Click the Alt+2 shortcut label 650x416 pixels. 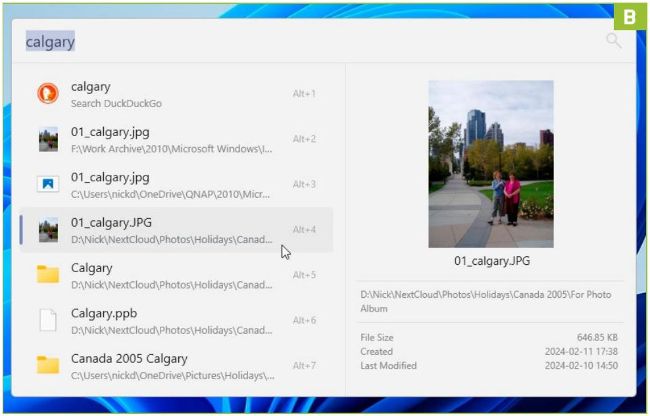(304, 139)
